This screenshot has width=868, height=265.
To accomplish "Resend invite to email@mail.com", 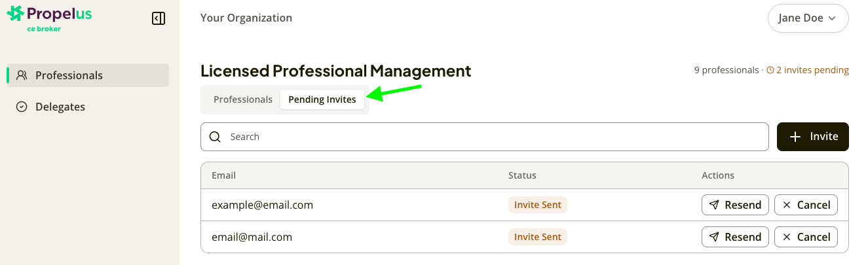I will click(x=735, y=237).
